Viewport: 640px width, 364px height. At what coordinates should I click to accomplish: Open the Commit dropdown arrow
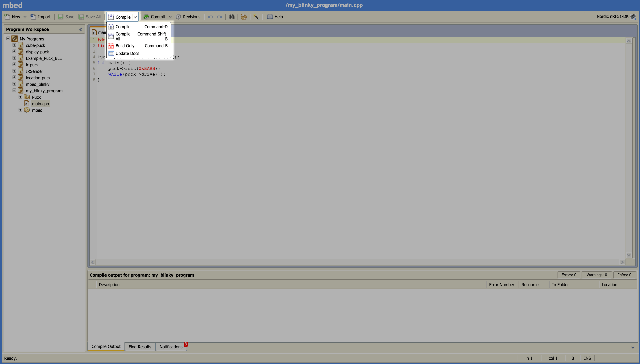click(x=170, y=17)
